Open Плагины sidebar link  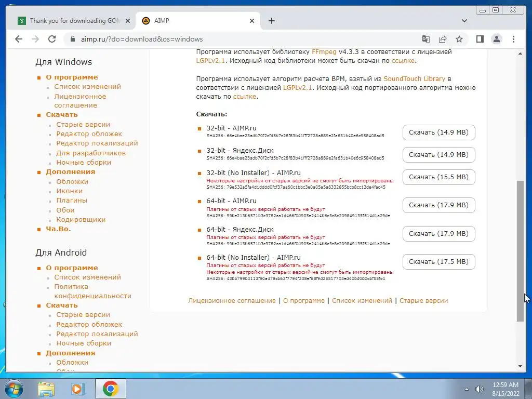72,201
